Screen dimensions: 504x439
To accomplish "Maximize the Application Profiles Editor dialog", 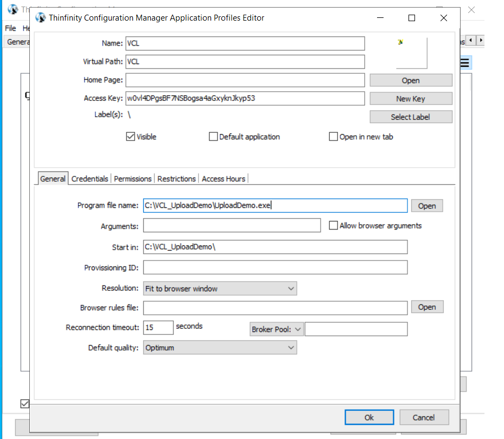I will coord(412,18).
